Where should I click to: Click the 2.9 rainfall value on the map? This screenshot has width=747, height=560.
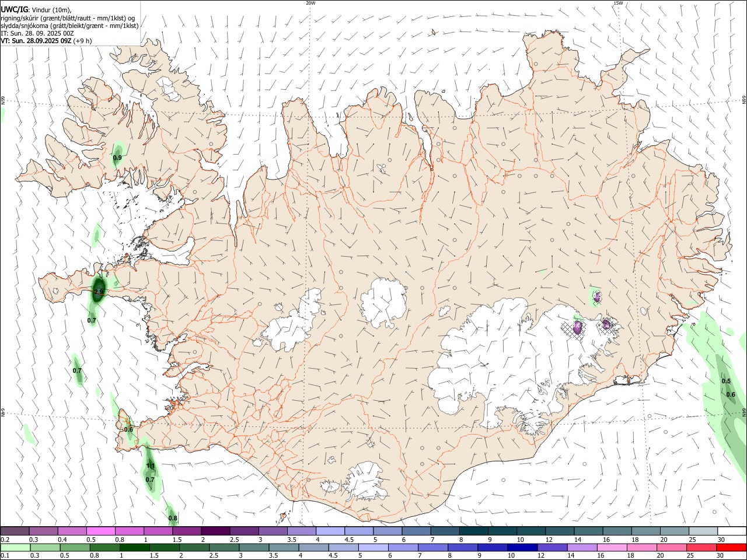click(99, 292)
